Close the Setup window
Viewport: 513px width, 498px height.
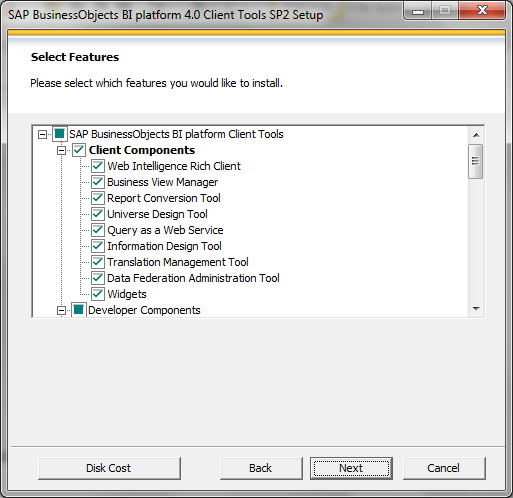[482, 11]
